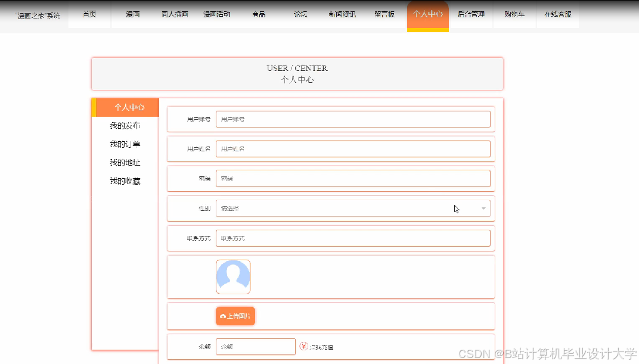Open the 性别 dropdown arrow
Image resolution: width=639 pixels, height=364 pixels.
(x=483, y=209)
